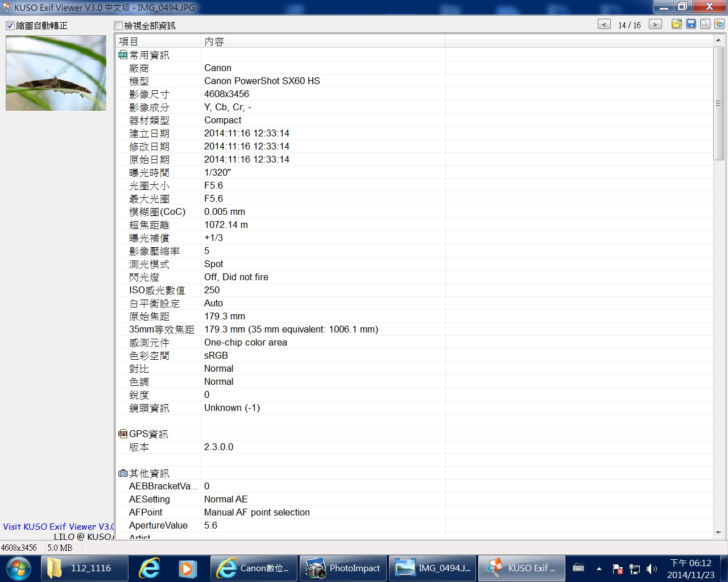Select the 鏡頭資訊 Unknown (-1) row

(414, 408)
